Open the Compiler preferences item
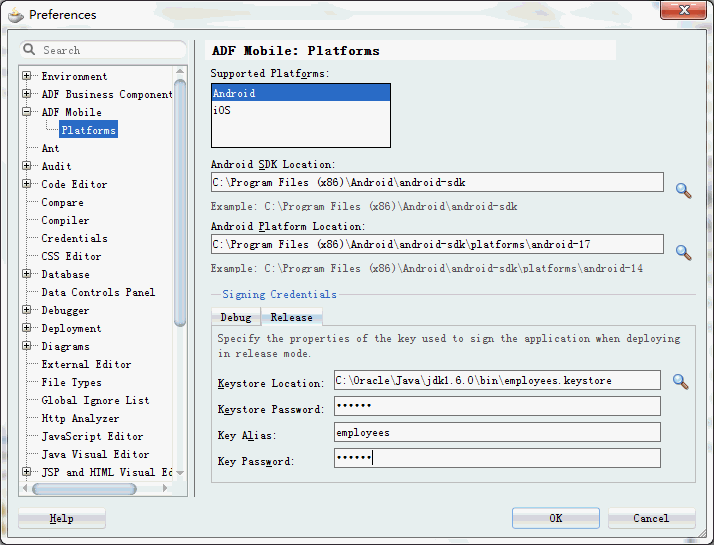The image size is (714, 545). tap(65, 220)
